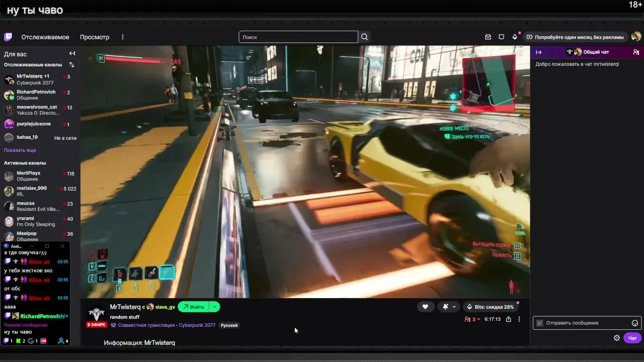
Task: Focus the Поиск search field
Action: coord(298,37)
